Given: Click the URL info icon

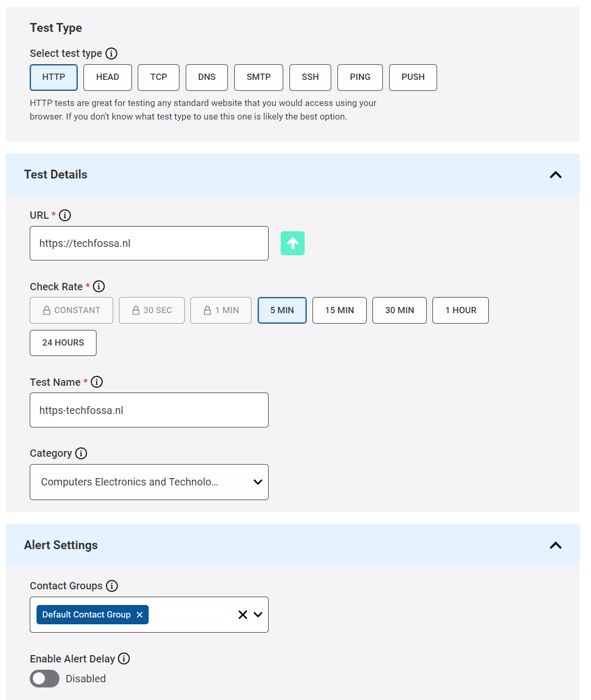Looking at the screenshot, I should (65, 215).
